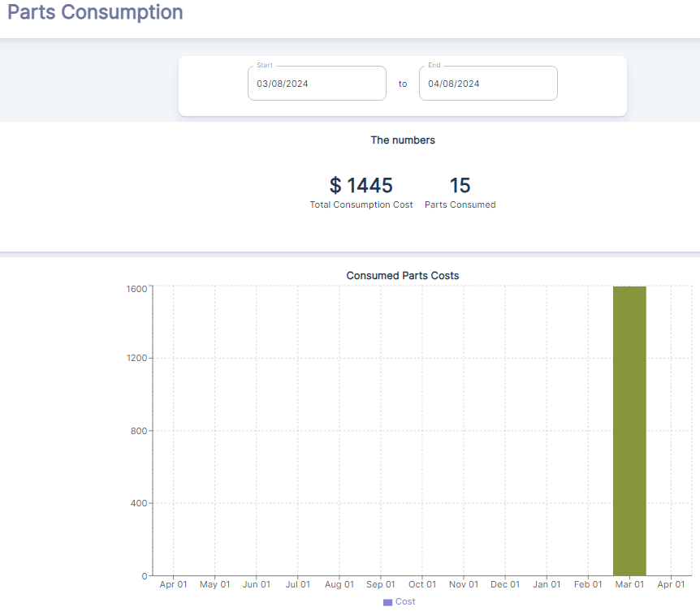Viewport: 700px width, 611px height.
Task: Click the Aug 01 x-axis label
Action: pos(339,584)
